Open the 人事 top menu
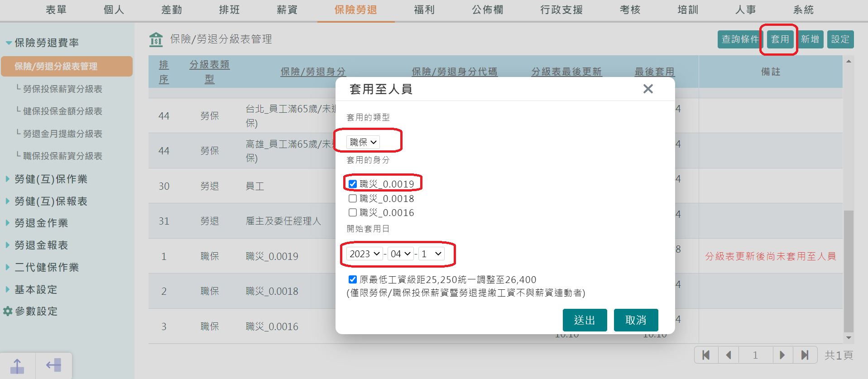 746,10
